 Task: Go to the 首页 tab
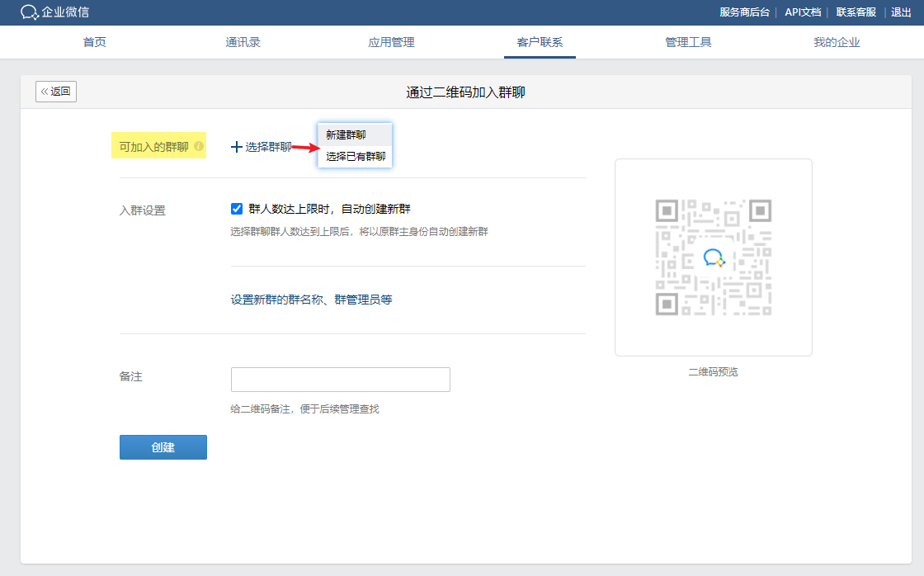(94, 42)
